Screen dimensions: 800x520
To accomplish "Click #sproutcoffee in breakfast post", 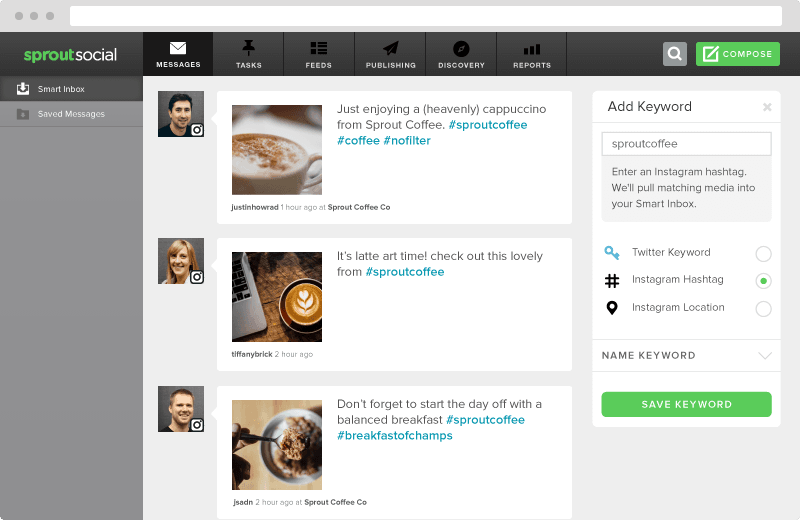I will (485, 420).
